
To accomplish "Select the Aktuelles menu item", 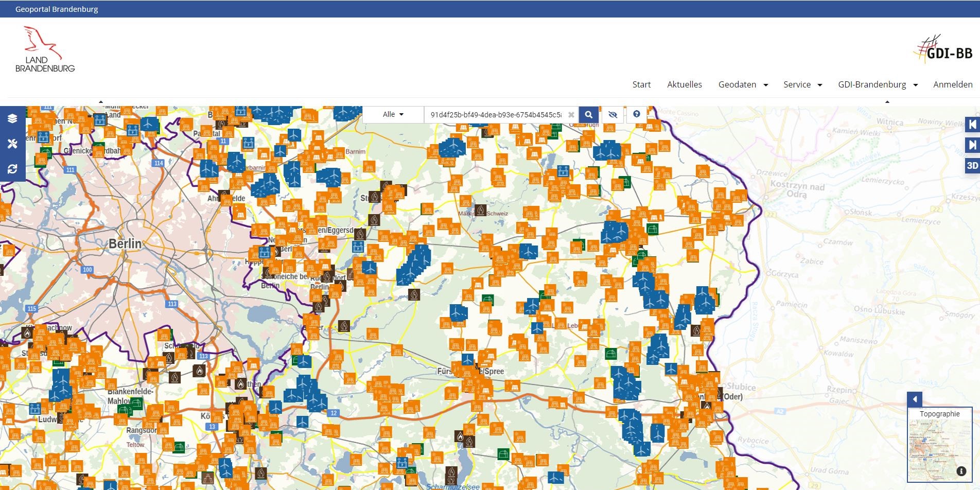I will [x=685, y=84].
